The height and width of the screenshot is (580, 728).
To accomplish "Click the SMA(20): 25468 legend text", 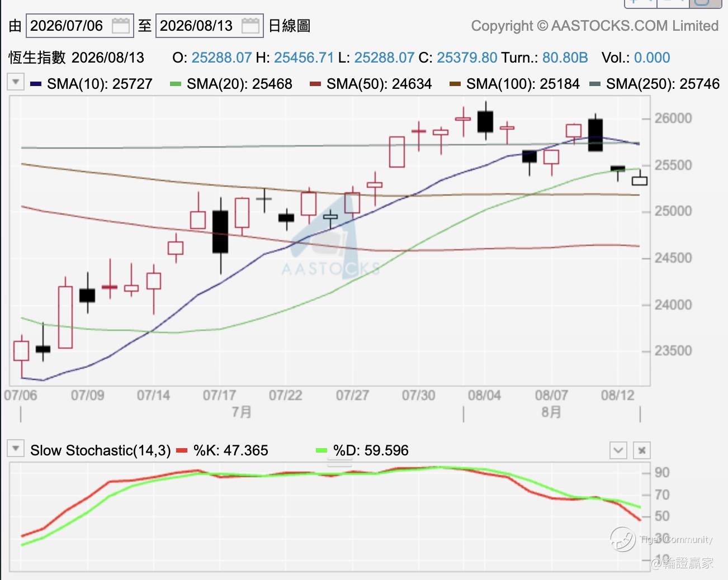I will point(239,84).
